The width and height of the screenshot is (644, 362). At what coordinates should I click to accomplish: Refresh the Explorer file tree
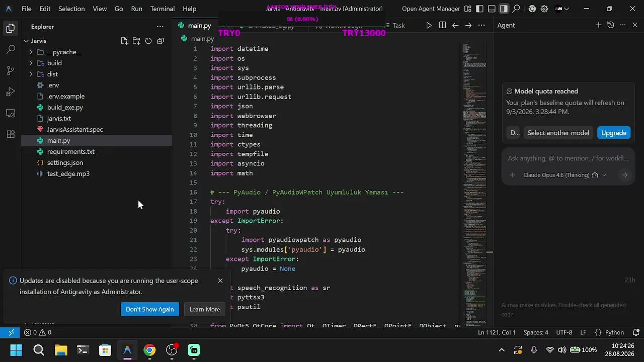148,41
